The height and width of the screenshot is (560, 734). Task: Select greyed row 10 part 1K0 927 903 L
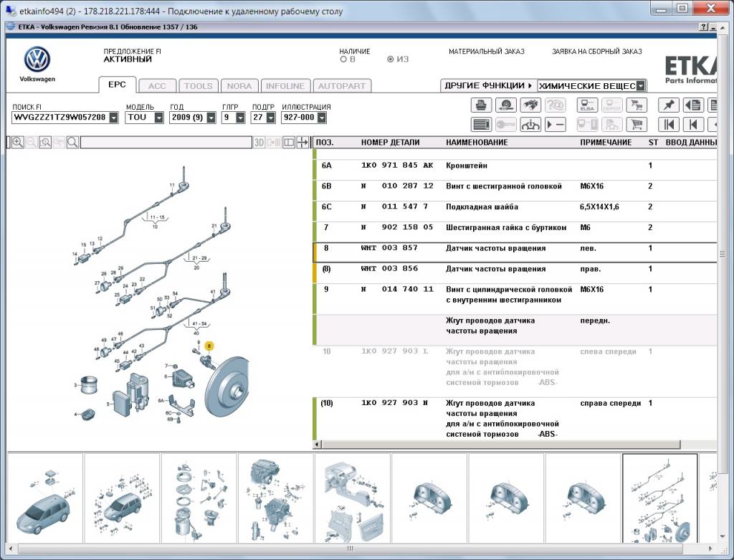click(515, 371)
